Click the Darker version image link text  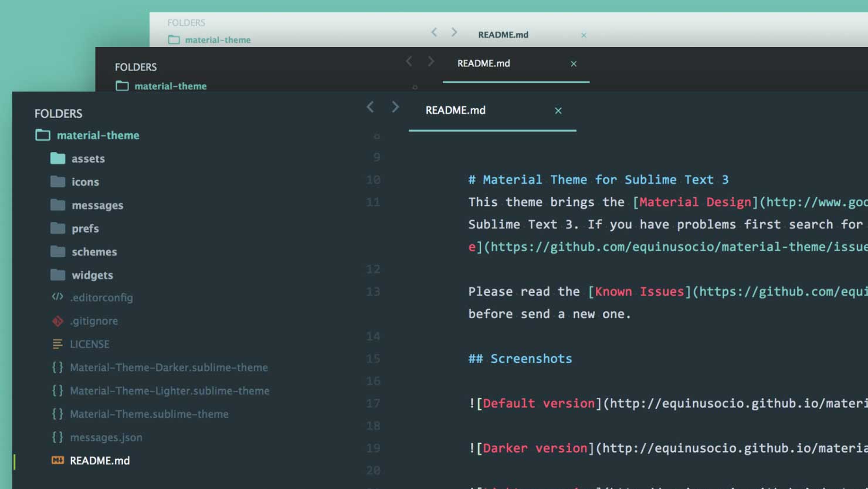point(535,448)
